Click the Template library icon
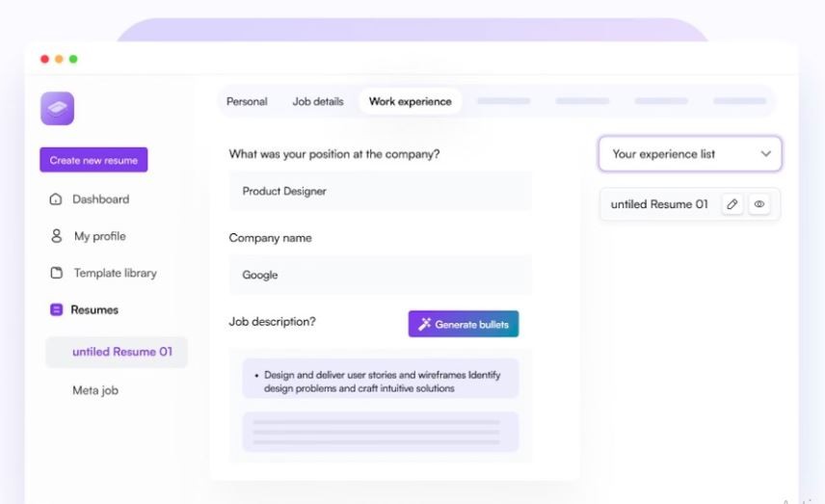 pyautogui.click(x=56, y=273)
